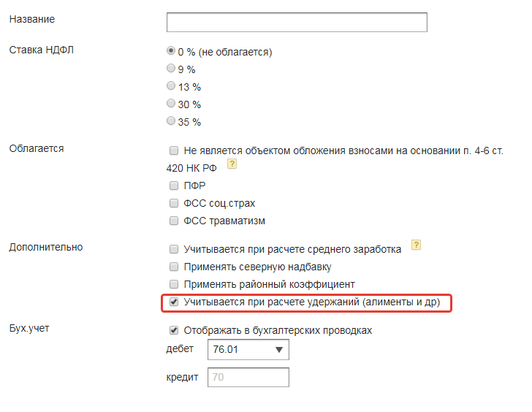Choose the 13 % tax rate
The height and width of the screenshot is (412, 532).
(x=172, y=86)
